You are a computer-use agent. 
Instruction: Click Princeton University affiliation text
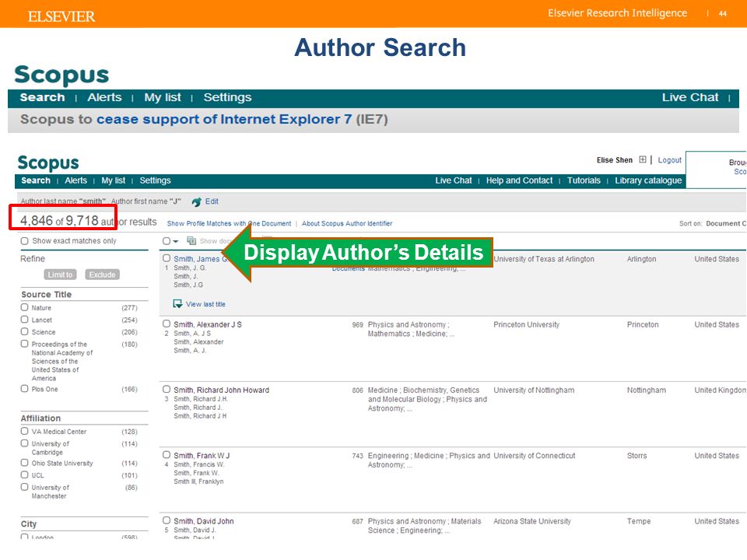click(x=527, y=324)
